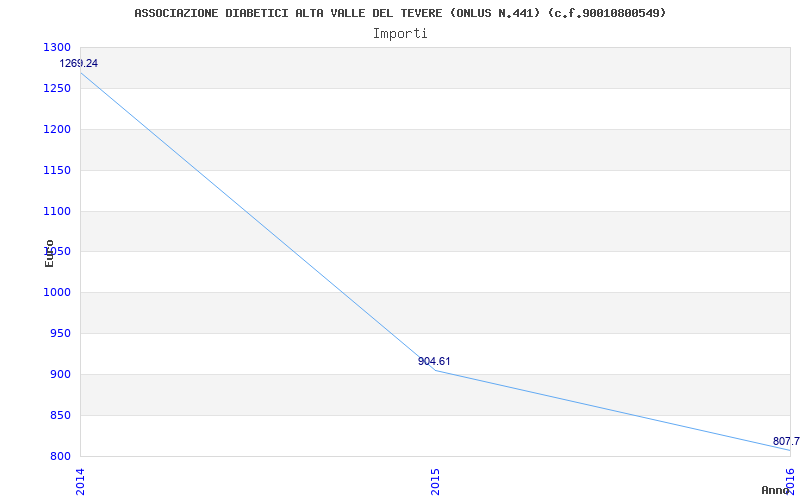Click the Euro axis title
Screen dimensions: 800x500
coord(49,254)
